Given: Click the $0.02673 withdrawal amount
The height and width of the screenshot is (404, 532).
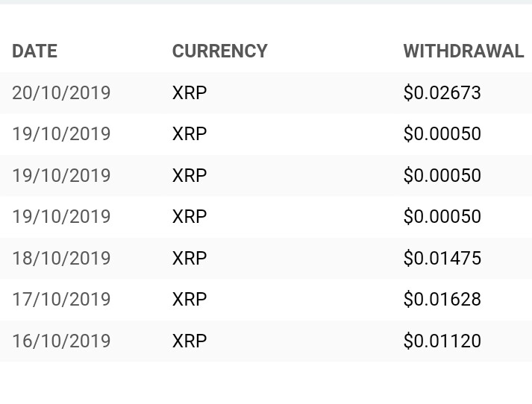Looking at the screenshot, I should point(442,93).
